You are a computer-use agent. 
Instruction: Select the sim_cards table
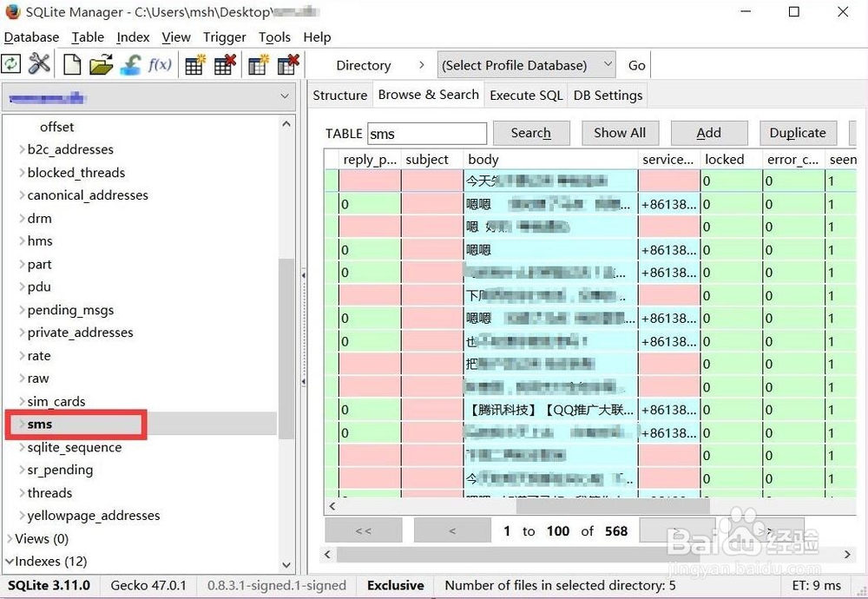click(56, 401)
